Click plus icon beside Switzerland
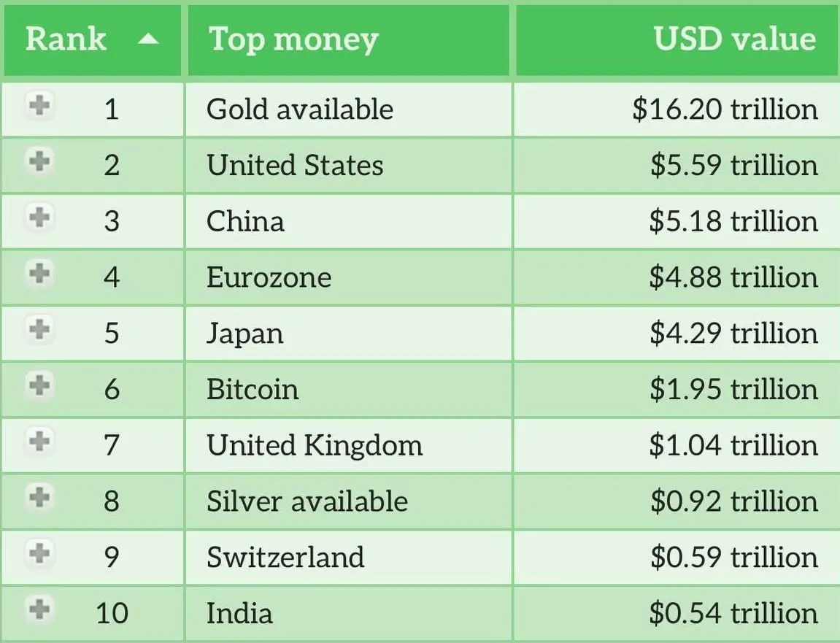Image resolution: width=840 pixels, height=643 pixels. [x=39, y=553]
